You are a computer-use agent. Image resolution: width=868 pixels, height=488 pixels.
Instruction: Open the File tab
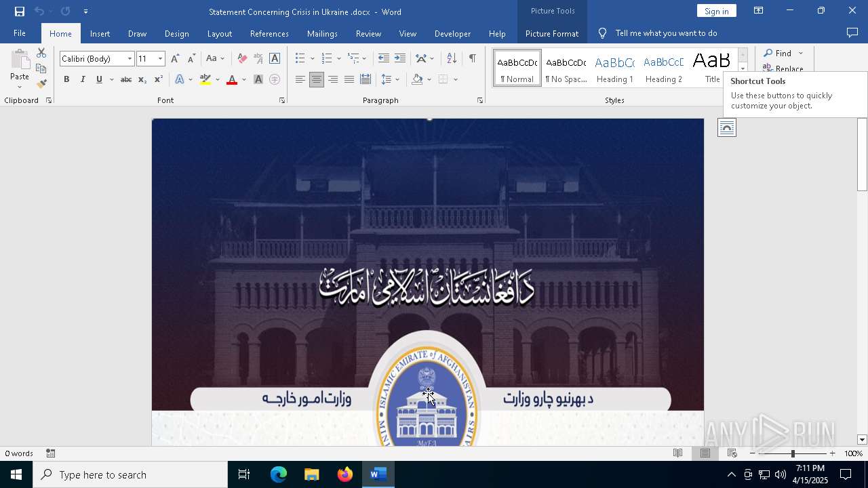pos(20,33)
